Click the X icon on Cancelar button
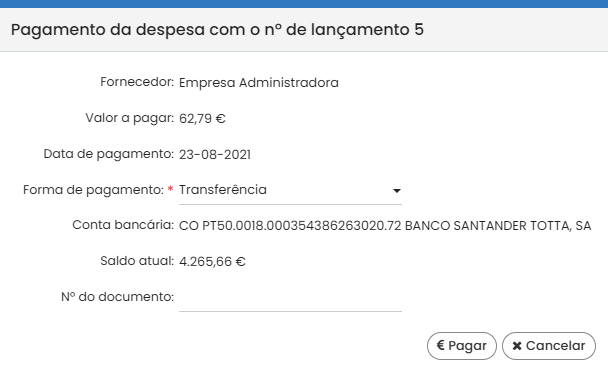The width and height of the screenshot is (608, 370). tap(517, 346)
